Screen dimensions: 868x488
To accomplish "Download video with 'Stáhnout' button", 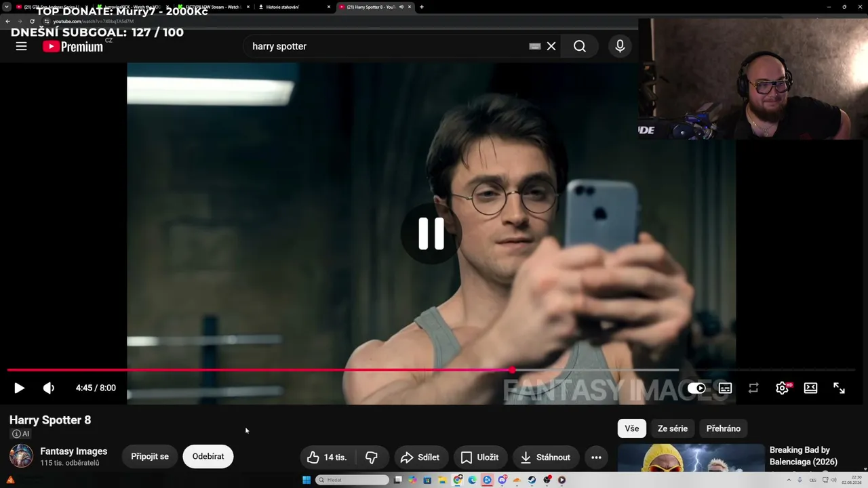I will [x=546, y=457].
